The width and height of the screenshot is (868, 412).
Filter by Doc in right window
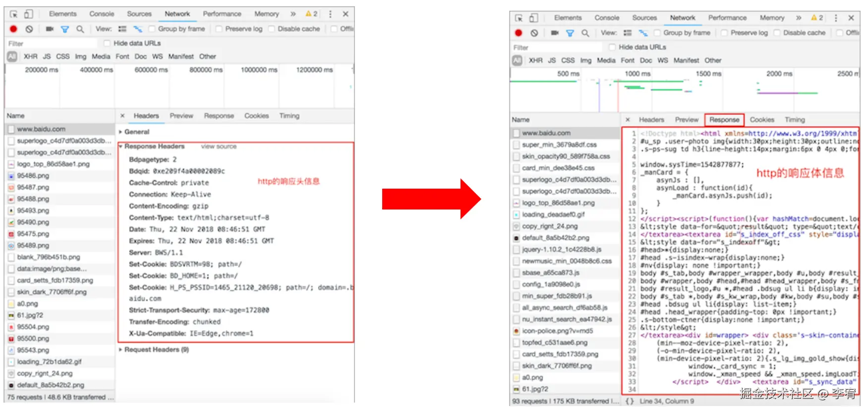tap(646, 60)
